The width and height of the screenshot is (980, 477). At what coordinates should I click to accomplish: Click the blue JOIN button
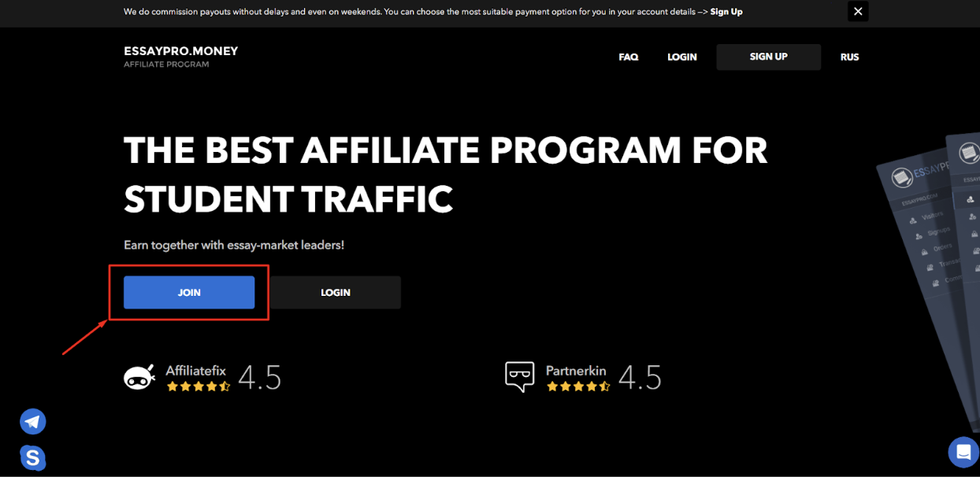(x=189, y=293)
